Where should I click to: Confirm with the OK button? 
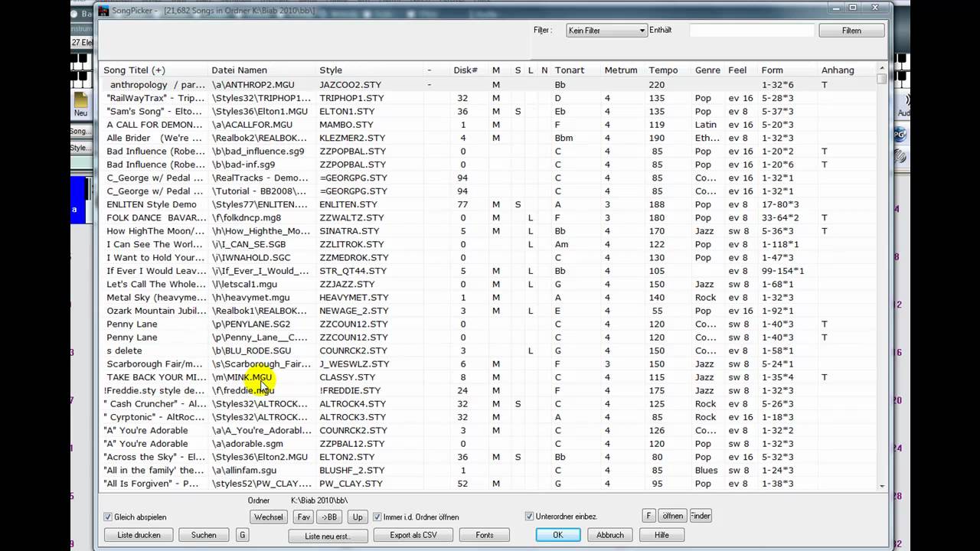(557, 535)
